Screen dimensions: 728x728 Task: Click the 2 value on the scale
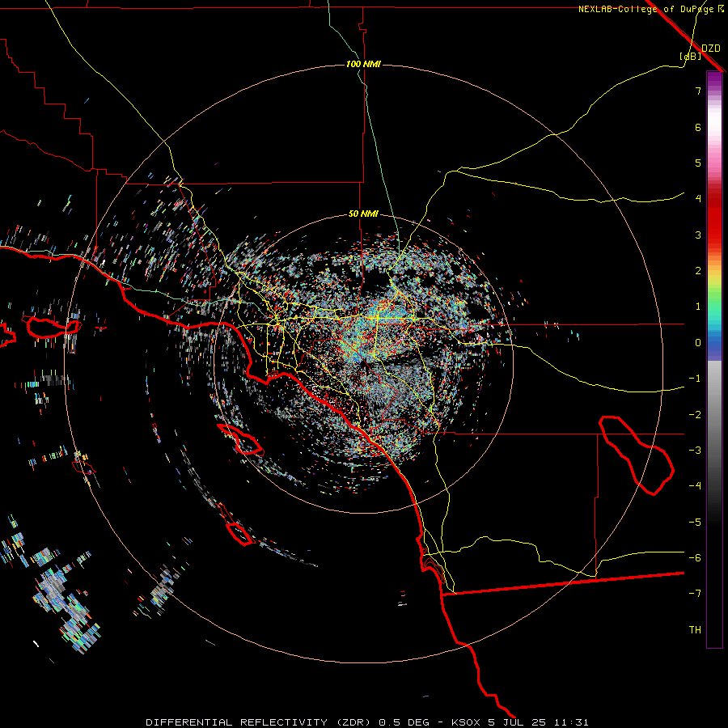pos(698,271)
